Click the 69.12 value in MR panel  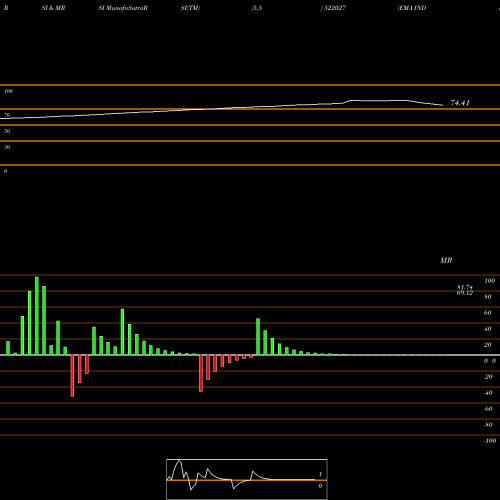tap(465, 293)
